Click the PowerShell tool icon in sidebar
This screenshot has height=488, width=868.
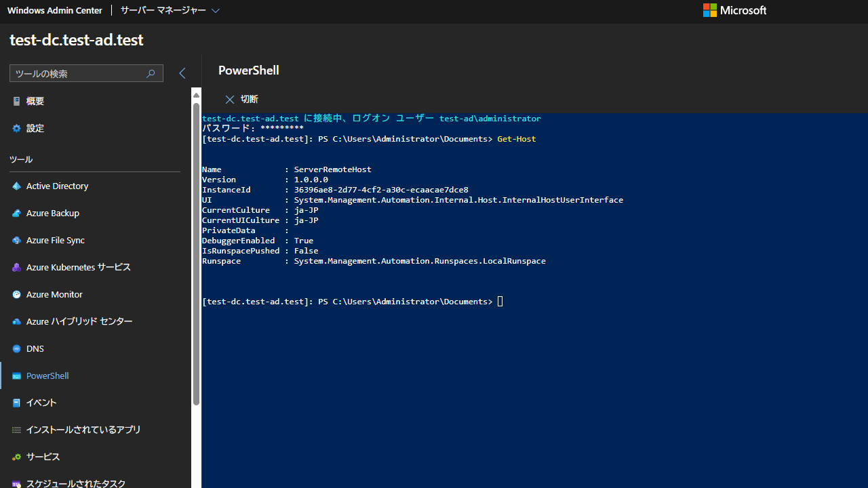tap(16, 375)
